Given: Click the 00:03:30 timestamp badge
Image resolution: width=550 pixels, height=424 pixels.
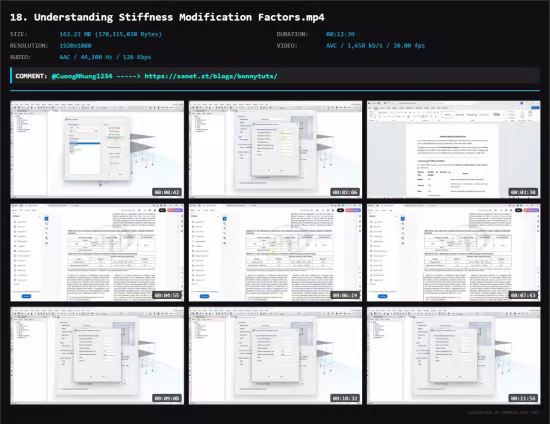Looking at the screenshot, I should (x=523, y=192).
